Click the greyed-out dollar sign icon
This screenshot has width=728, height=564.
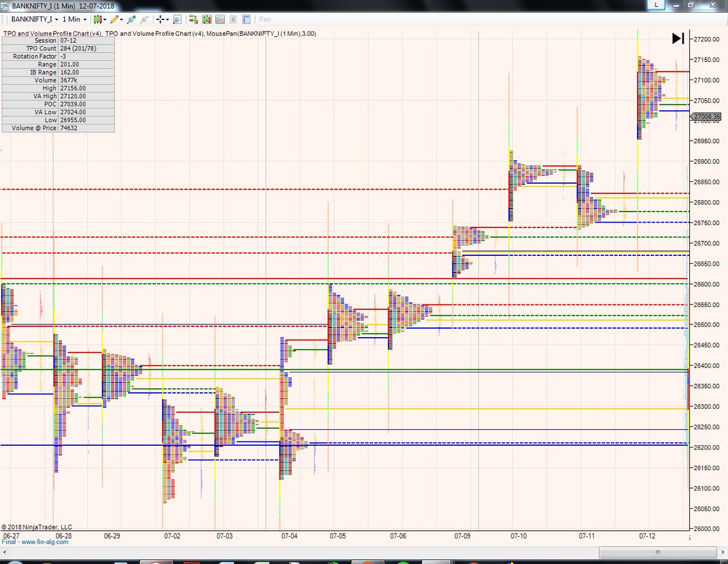click(x=233, y=19)
